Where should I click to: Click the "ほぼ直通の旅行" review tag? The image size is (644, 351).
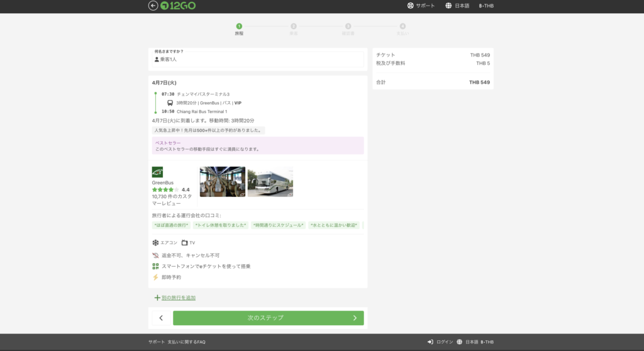[x=171, y=225]
